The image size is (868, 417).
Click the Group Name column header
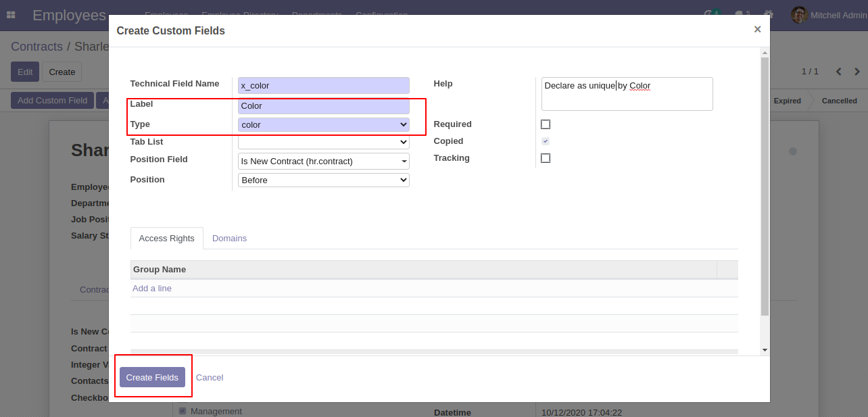[423, 269]
